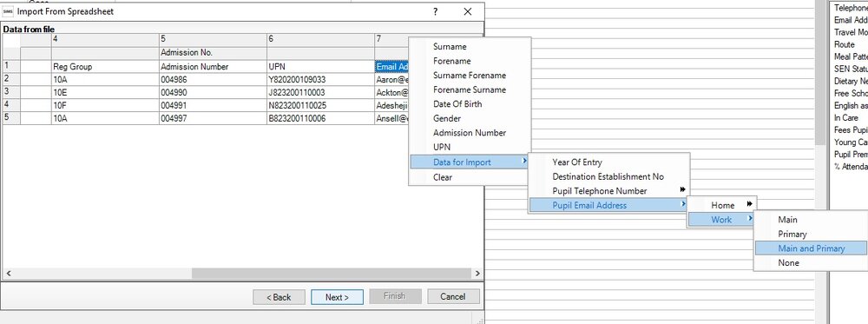
Task: Click the left arrow of horizontal scrollbar
Action: (x=9, y=274)
